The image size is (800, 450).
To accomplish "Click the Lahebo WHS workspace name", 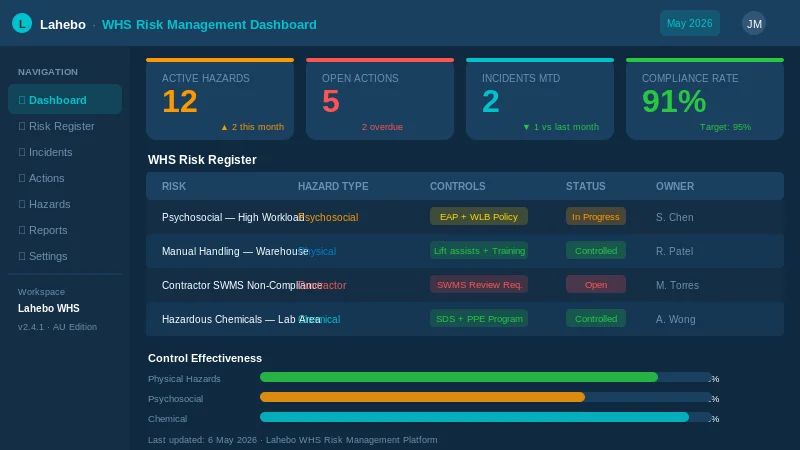I will point(48,308).
